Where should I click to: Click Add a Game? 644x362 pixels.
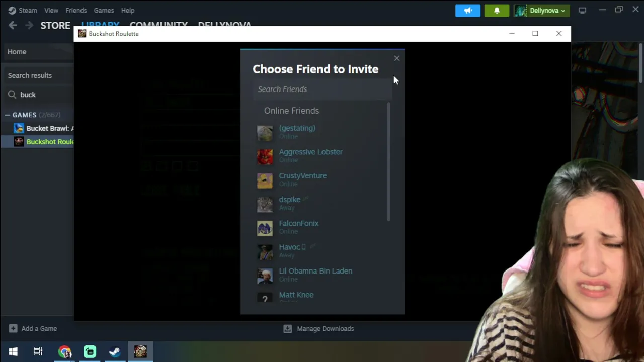[x=33, y=328]
